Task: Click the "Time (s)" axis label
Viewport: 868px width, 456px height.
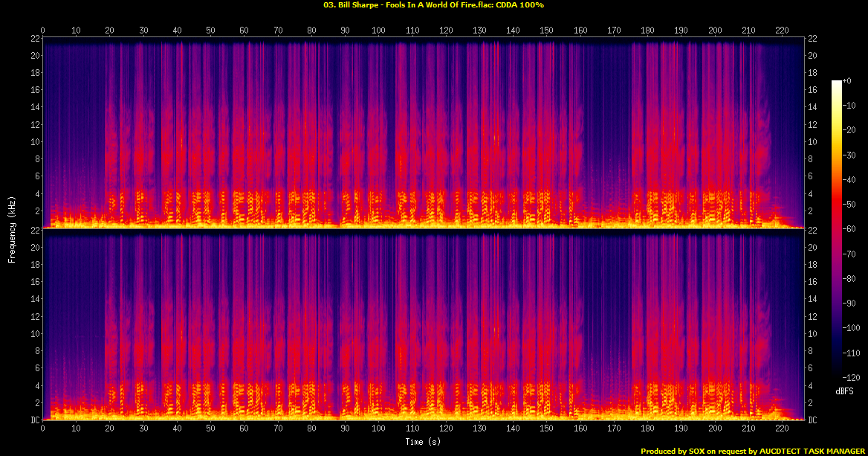Action: 423,442
